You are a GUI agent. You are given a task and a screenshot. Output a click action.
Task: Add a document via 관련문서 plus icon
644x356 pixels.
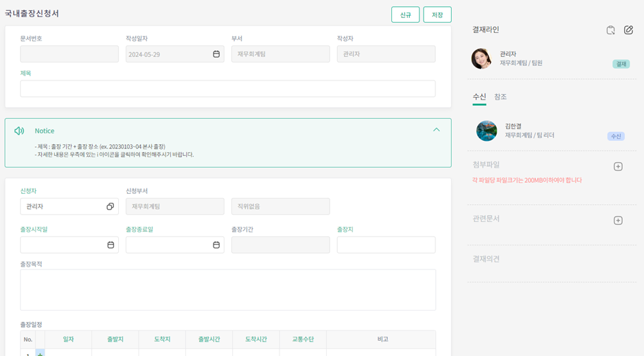(618, 221)
